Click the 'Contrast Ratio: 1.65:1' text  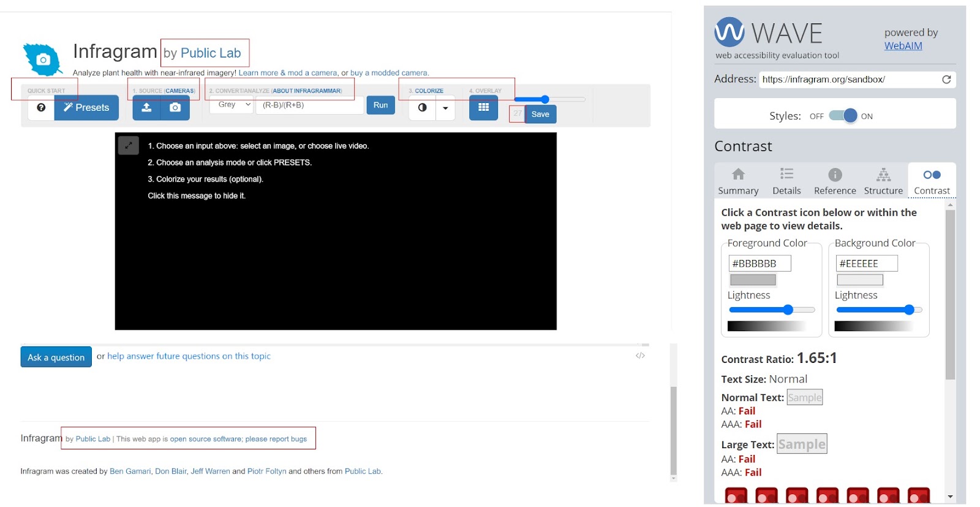pyautogui.click(x=779, y=358)
